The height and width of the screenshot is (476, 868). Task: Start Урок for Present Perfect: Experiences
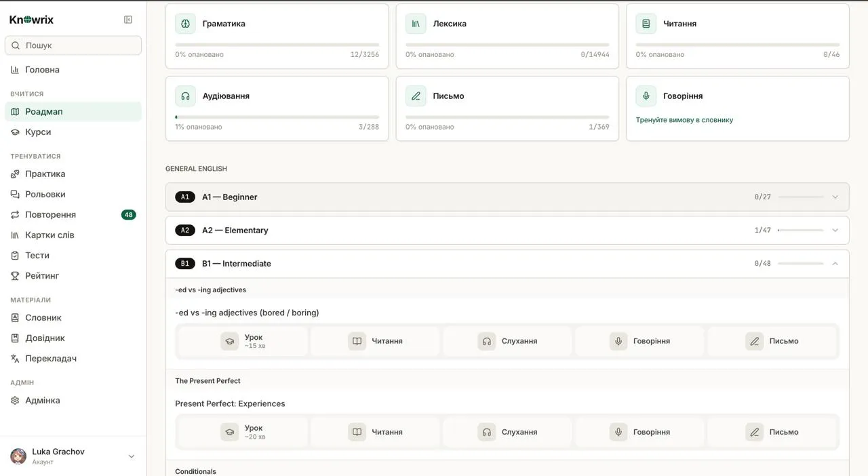click(x=243, y=432)
